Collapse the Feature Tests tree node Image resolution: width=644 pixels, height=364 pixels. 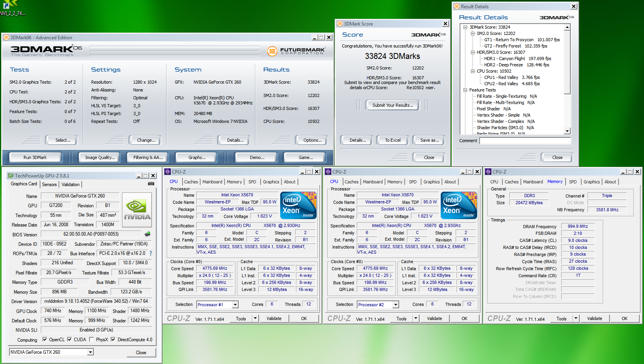click(465, 90)
